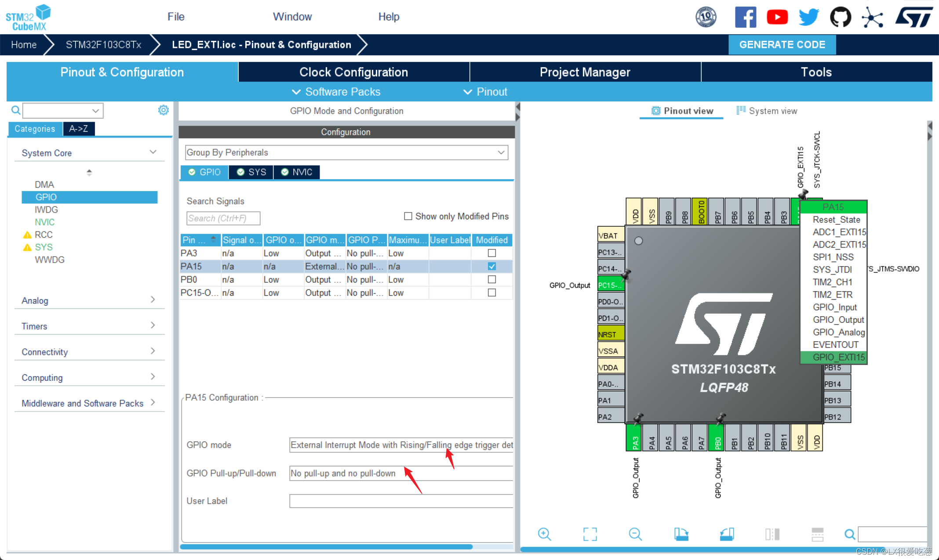The image size is (939, 560).
Task: Open the Pinout dropdown menu
Action: tap(485, 92)
